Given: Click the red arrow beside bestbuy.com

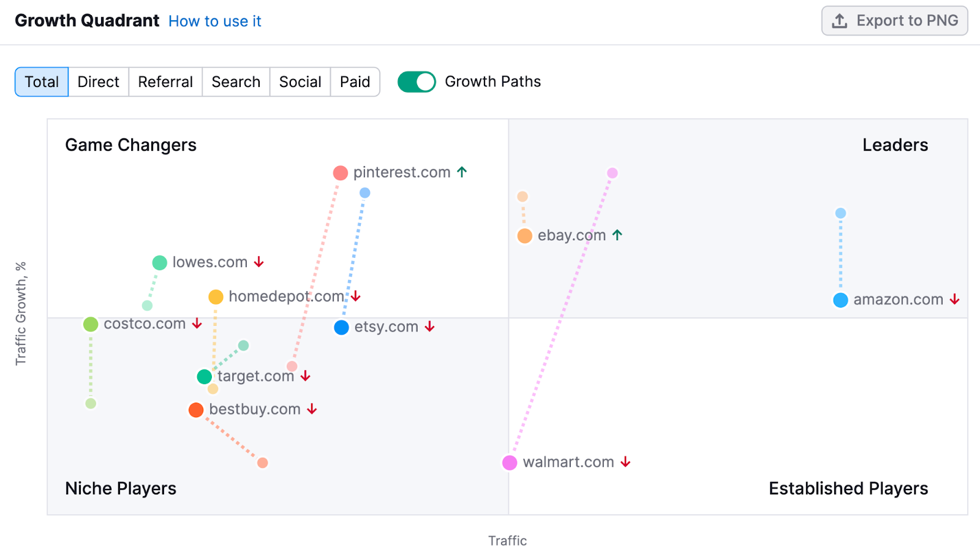Looking at the screenshot, I should (312, 409).
